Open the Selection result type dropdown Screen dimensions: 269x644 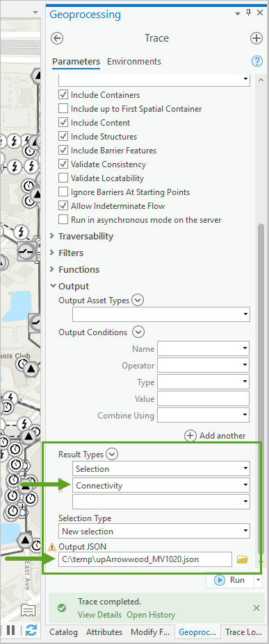(x=161, y=468)
